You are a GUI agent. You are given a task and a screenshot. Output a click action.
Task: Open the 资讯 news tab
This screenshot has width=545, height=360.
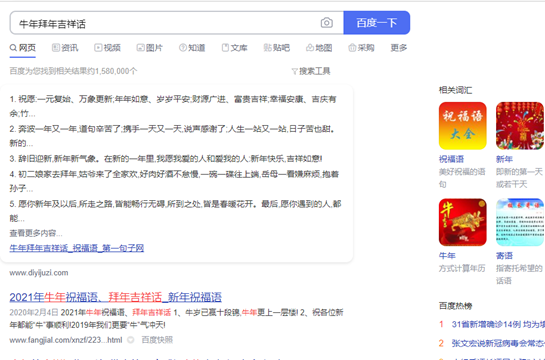pyautogui.click(x=65, y=48)
